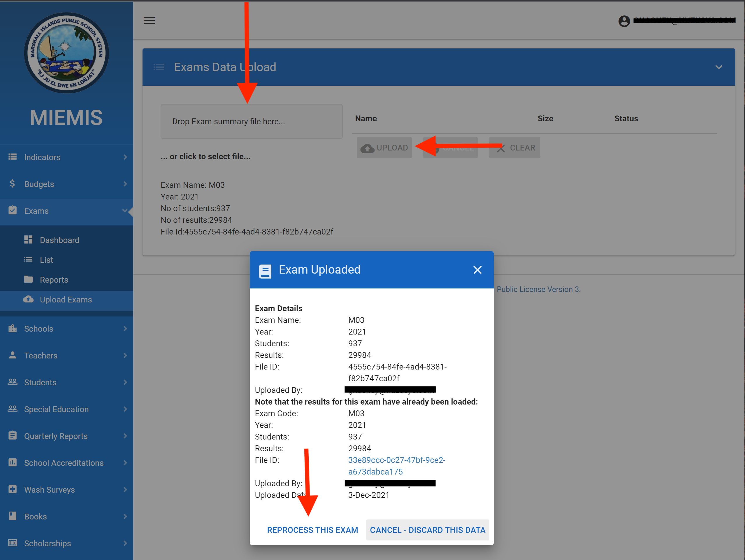The height and width of the screenshot is (560, 745).
Task: Click the hamburger menu icon
Action: click(x=150, y=20)
